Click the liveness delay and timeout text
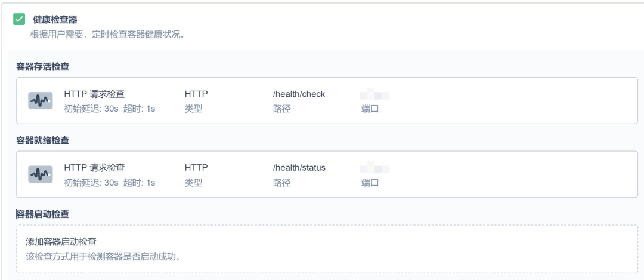Viewport: 644px width, 280px height. (110, 109)
